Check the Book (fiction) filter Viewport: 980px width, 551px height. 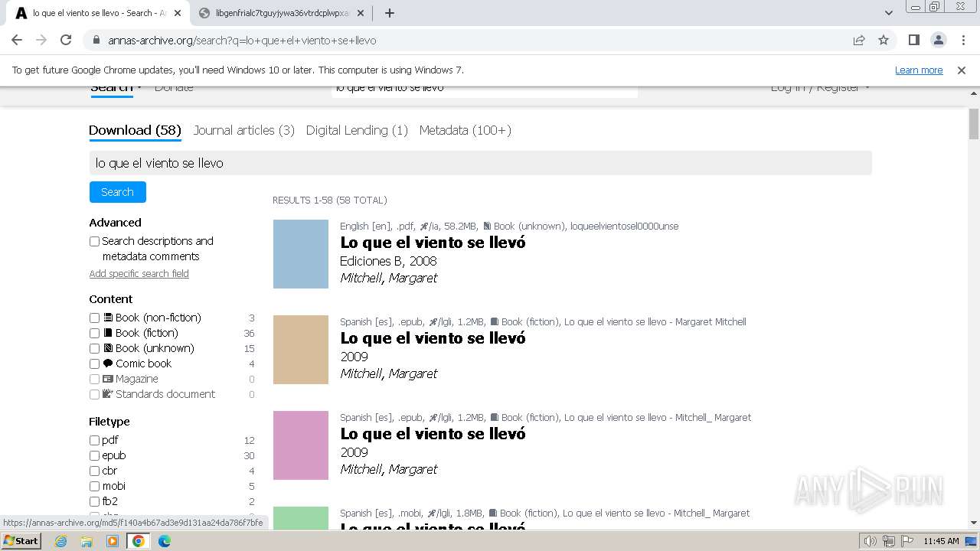click(x=94, y=333)
